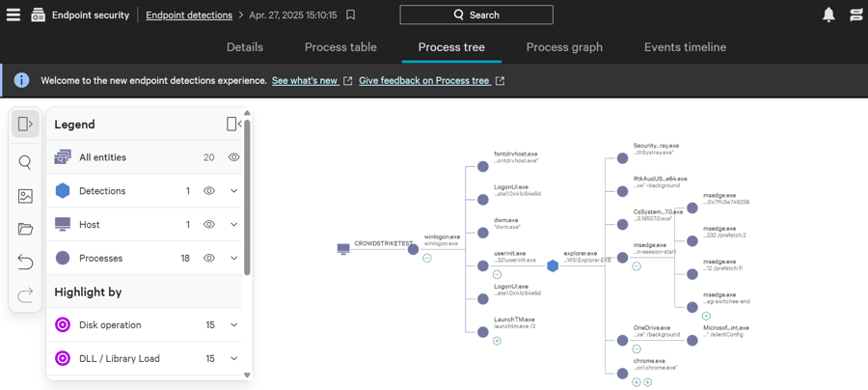Switch to the Details tab
868x390 pixels.
pos(245,47)
